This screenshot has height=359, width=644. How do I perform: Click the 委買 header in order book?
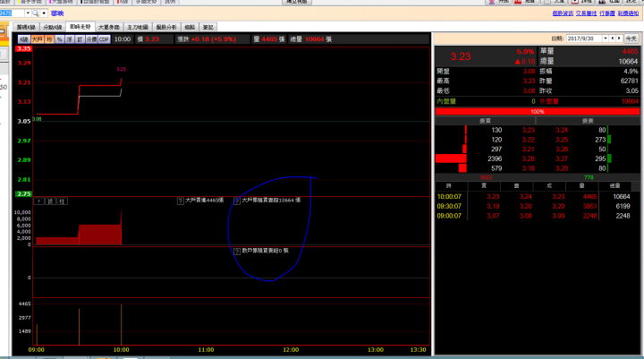[x=485, y=121]
